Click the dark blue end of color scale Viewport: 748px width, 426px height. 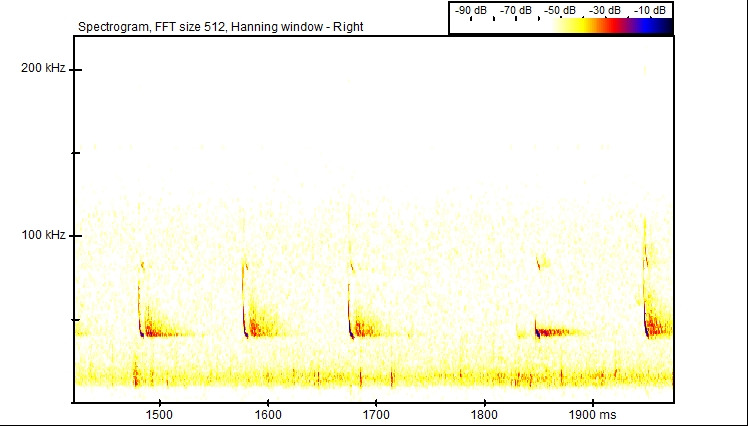pyautogui.click(x=663, y=26)
